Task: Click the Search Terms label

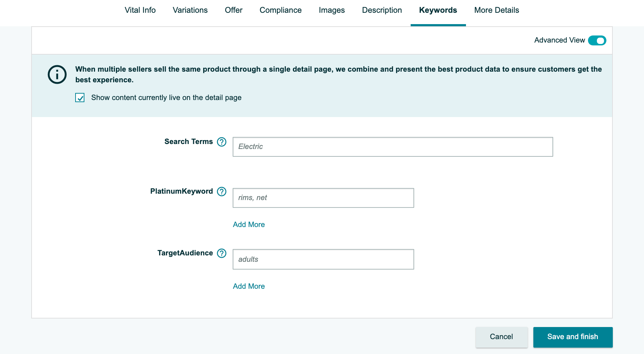Action: 189,142
